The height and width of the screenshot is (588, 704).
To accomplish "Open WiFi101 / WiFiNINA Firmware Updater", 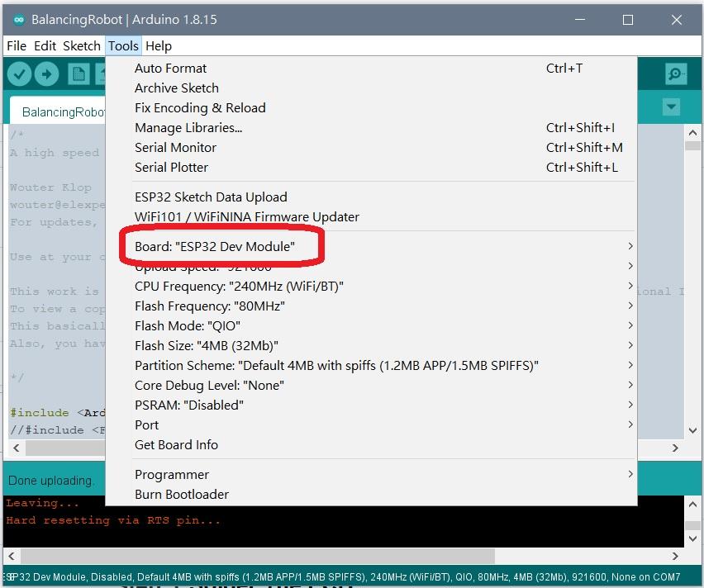I will pyautogui.click(x=371, y=217).
